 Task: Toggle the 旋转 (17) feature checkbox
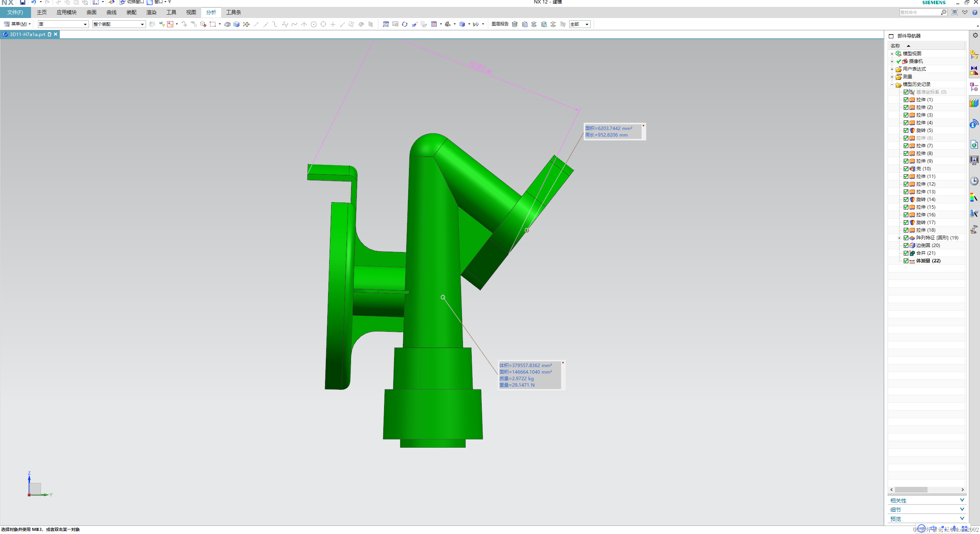[906, 222]
